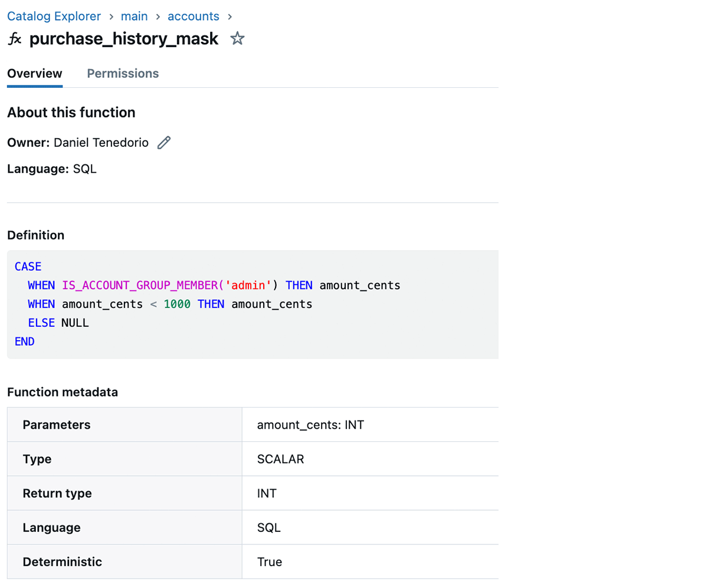Click the Return type row label

(x=57, y=493)
